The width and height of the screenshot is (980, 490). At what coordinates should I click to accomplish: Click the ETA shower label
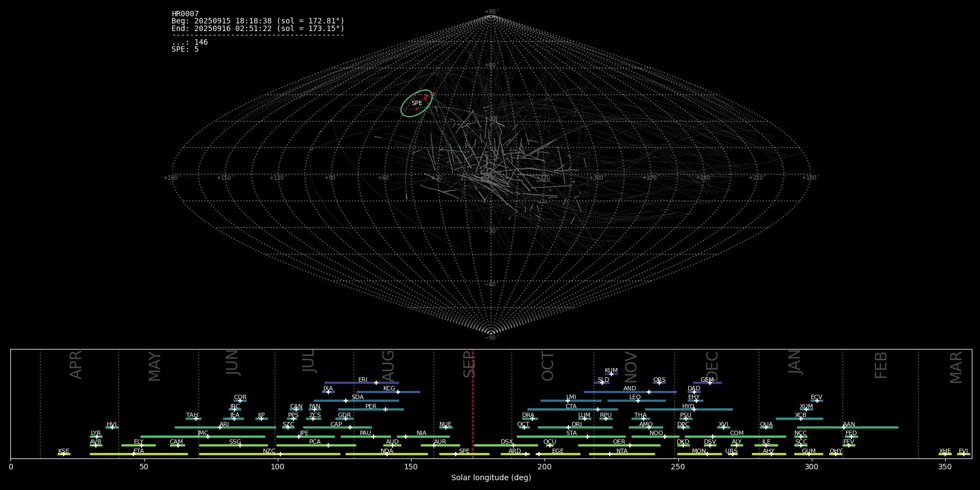pyautogui.click(x=139, y=451)
